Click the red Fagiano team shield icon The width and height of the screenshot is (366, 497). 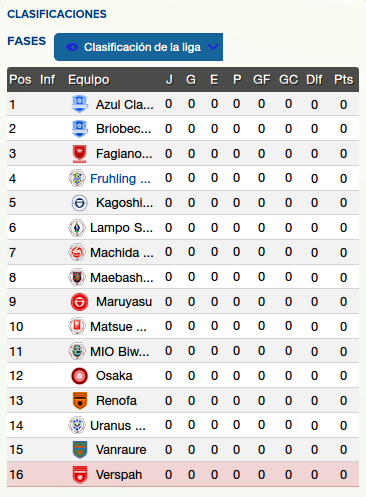point(80,154)
